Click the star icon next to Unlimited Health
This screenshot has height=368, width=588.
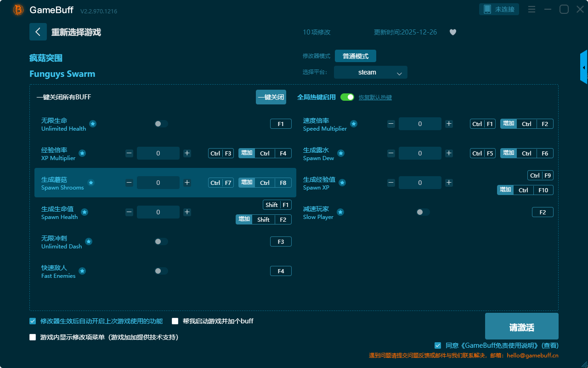[x=93, y=124]
